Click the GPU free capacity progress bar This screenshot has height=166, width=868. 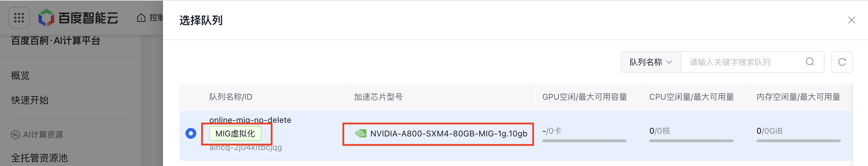click(x=584, y=141)
